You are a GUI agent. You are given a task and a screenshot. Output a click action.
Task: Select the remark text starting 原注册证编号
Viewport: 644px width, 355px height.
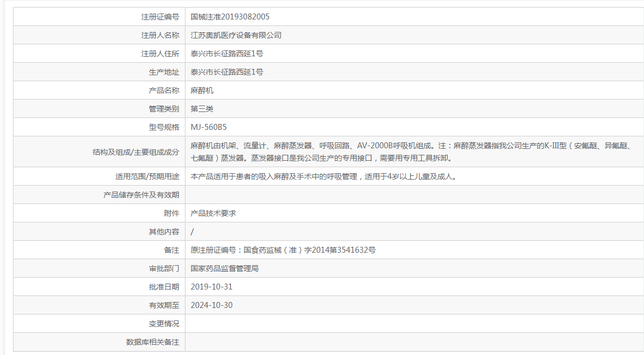point(283,250)
